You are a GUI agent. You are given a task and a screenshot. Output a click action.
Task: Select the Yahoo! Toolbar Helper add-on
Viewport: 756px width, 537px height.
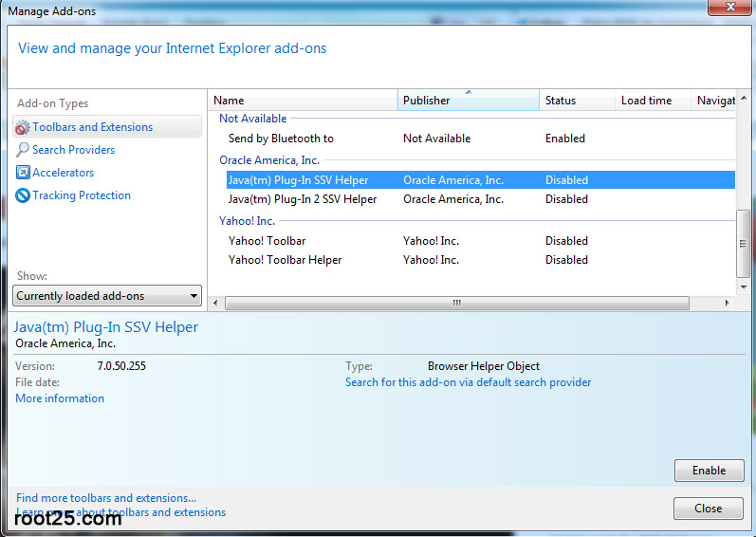point(481,260)
